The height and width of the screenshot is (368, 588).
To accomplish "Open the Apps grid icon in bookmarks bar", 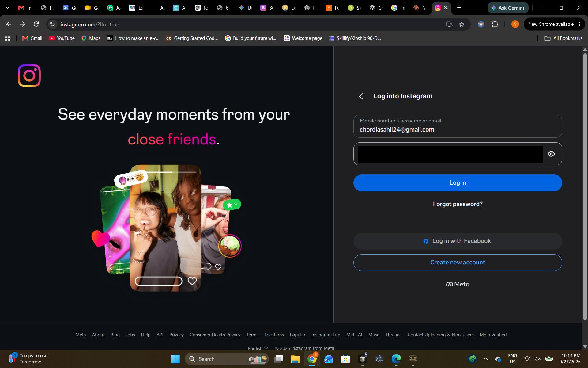I will 8,38.
